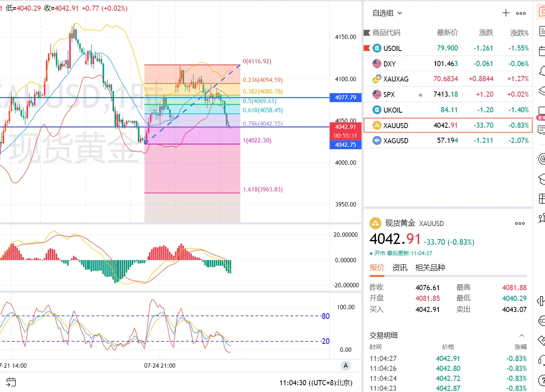Click the 最高 value 4081.88
The width and height of the screenshot is (545, 392).
point(514,287)
